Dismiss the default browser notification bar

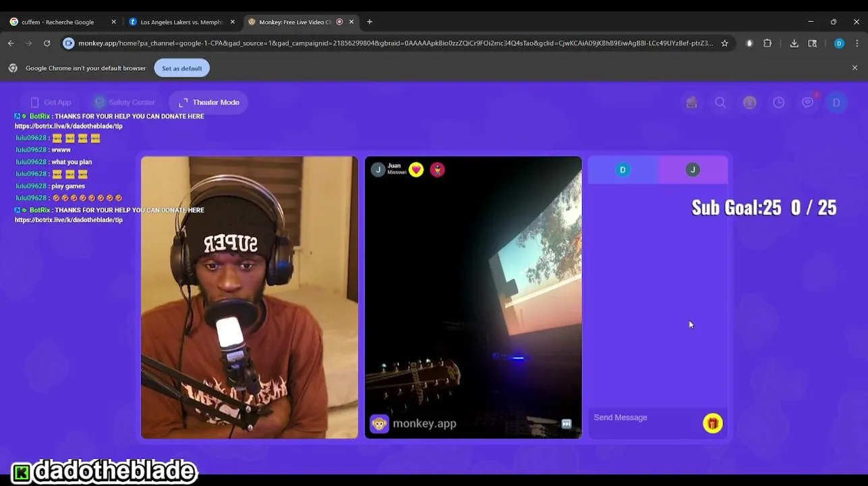click(x=855, y=68)
